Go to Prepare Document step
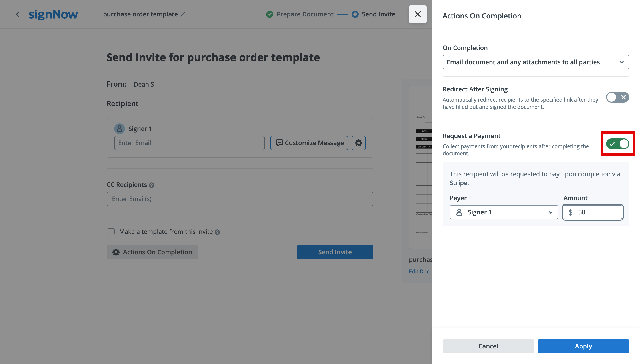The image size is (640, 364). pos(305,14)
